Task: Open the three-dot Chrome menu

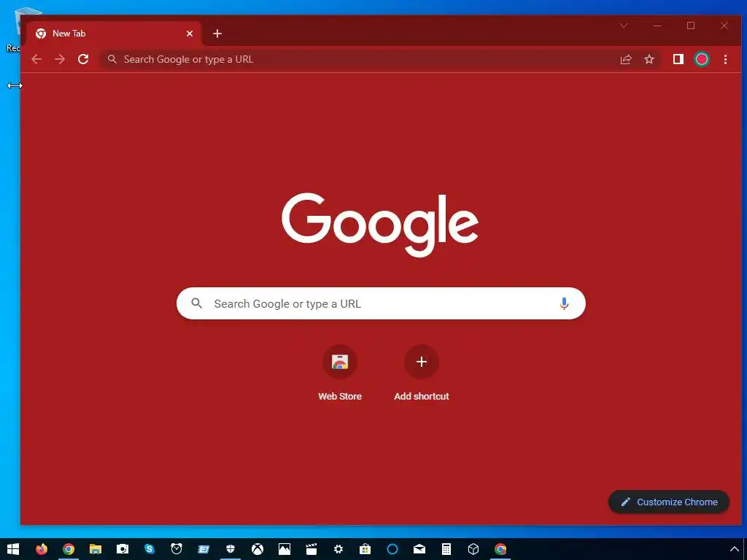Action: 725,59
